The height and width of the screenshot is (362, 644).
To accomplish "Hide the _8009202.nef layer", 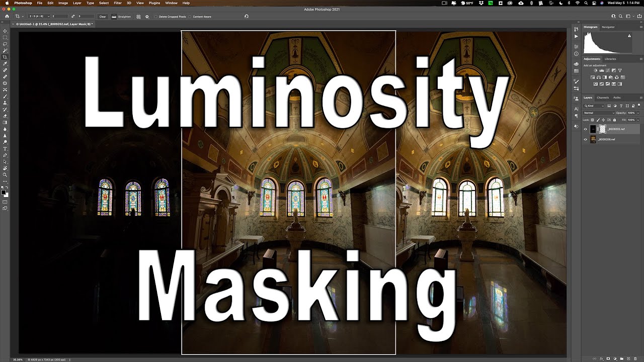I will click(x=586, y=129).
